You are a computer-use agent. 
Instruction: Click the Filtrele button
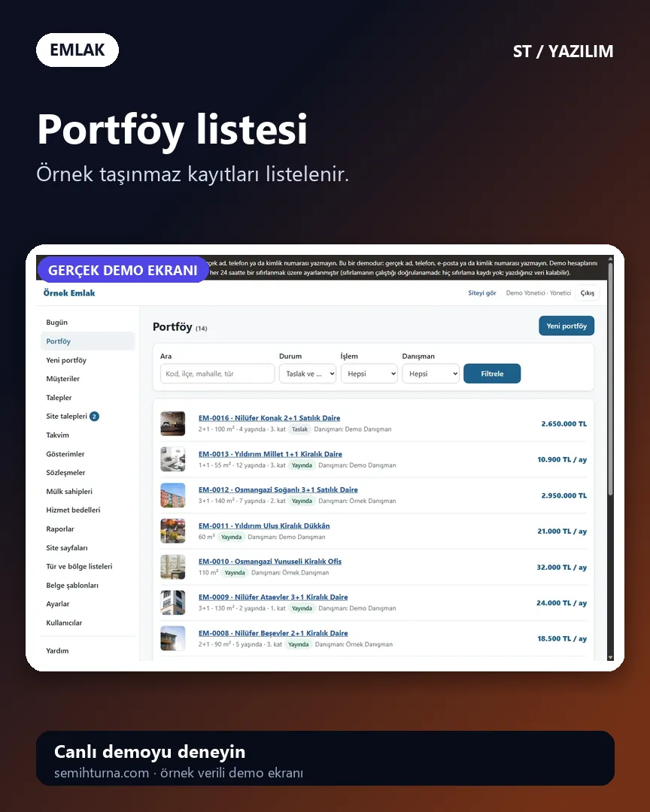pos(492,374)
